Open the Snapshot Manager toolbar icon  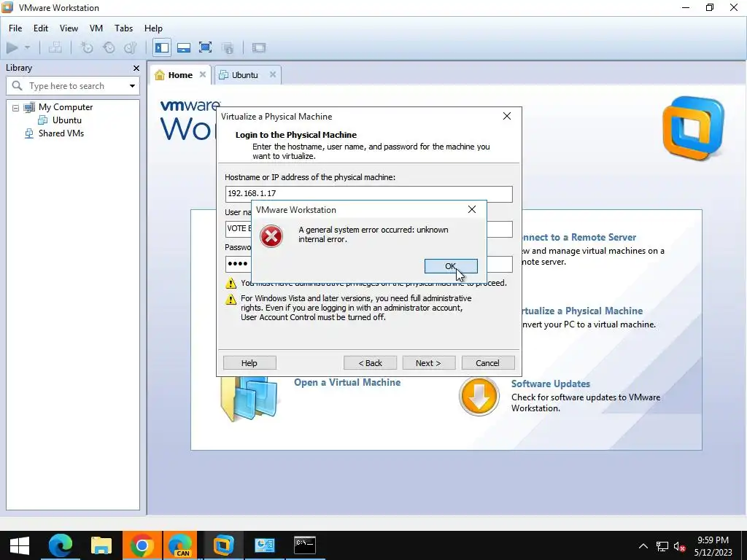130,47
